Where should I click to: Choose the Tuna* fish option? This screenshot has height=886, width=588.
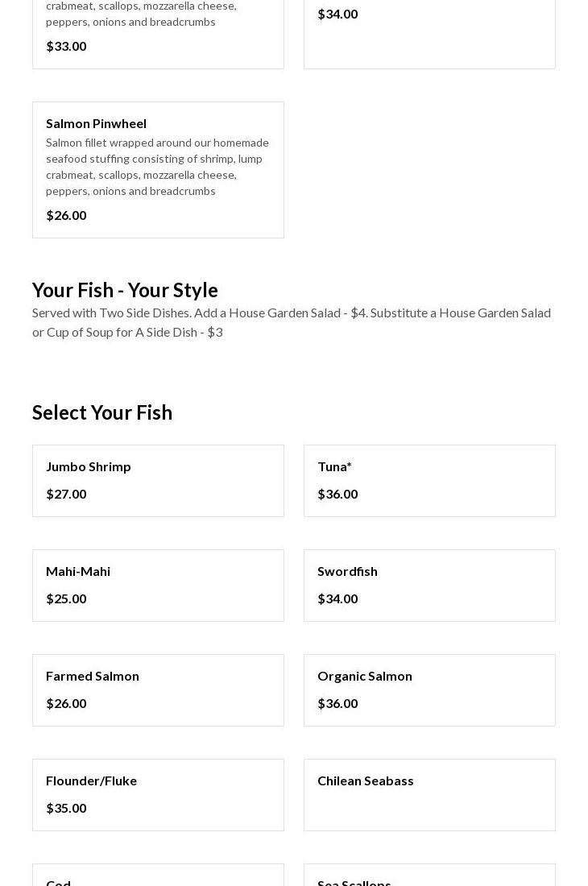(x=429, y=481)
